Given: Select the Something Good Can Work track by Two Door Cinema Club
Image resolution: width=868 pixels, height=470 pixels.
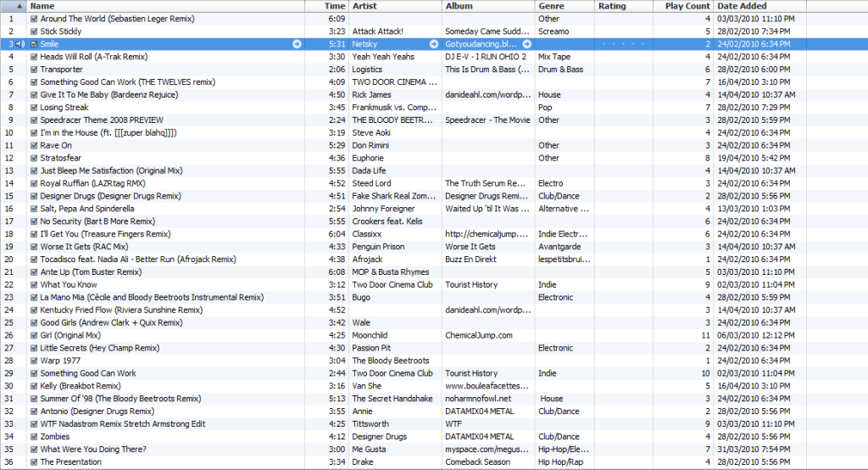Looking at the screenshot, I should [88, 373].
